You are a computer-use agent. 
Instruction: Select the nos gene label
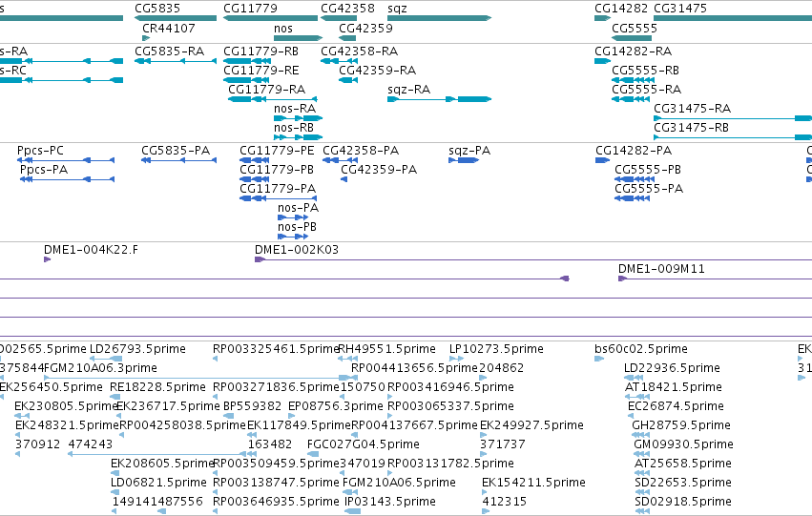click(x=283, y=29)
